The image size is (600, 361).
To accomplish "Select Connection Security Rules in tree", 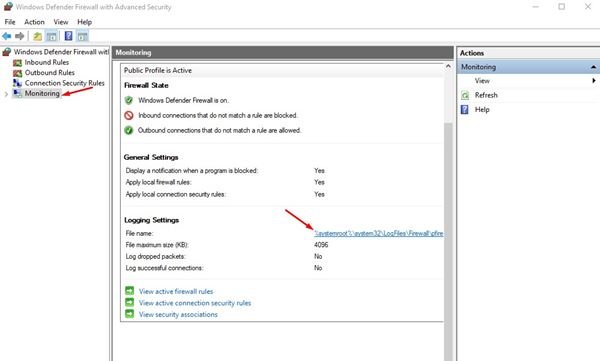I will (65, 83).
